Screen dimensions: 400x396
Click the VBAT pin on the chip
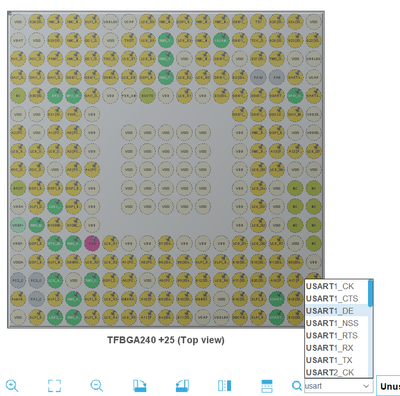(18, 40)
